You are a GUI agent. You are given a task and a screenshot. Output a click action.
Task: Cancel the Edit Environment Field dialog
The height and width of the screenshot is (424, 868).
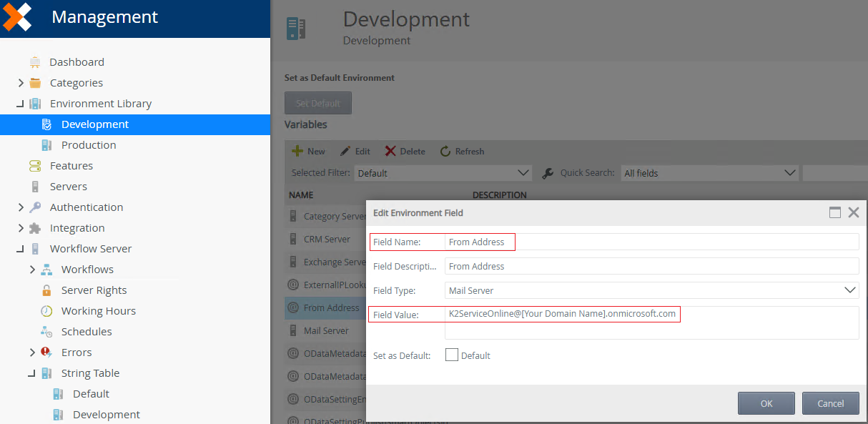(x=830, y=403)
